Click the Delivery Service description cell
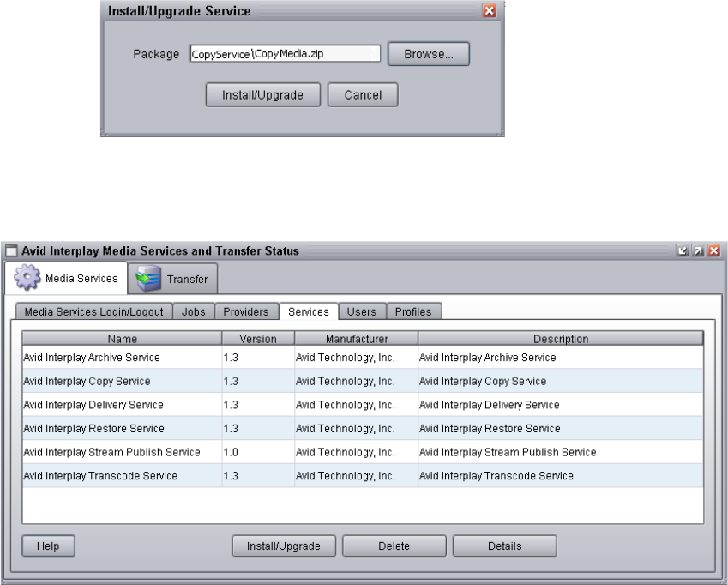The width and height of the screenshot is (728, 585). [561, 405]
